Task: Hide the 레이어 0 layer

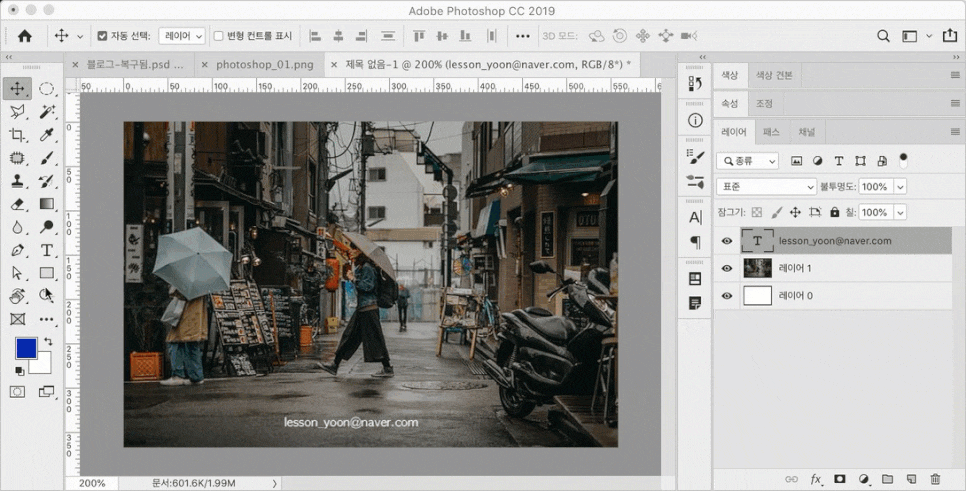Action: click(x=727, y=296)
